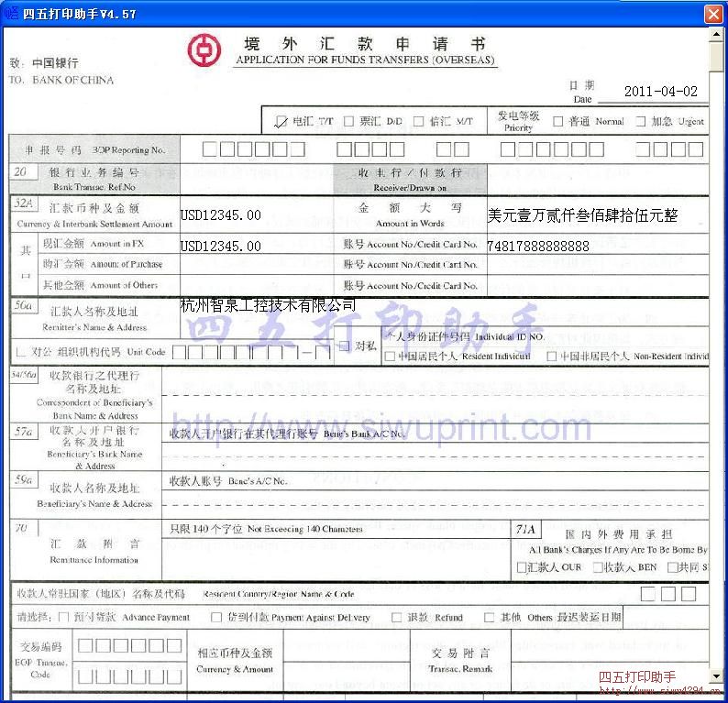Check the 信汇 M/T checkbox
728x703 pixels.
(x=418, y=121)
